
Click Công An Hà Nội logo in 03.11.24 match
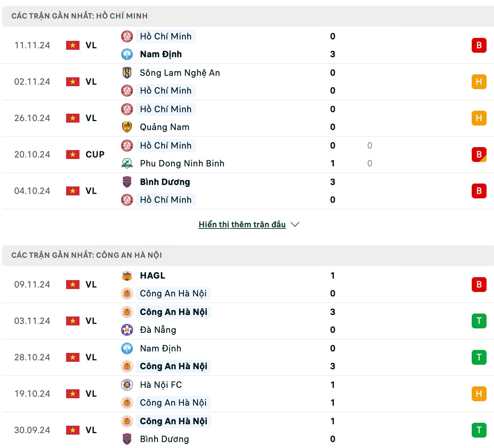[127, 312]
